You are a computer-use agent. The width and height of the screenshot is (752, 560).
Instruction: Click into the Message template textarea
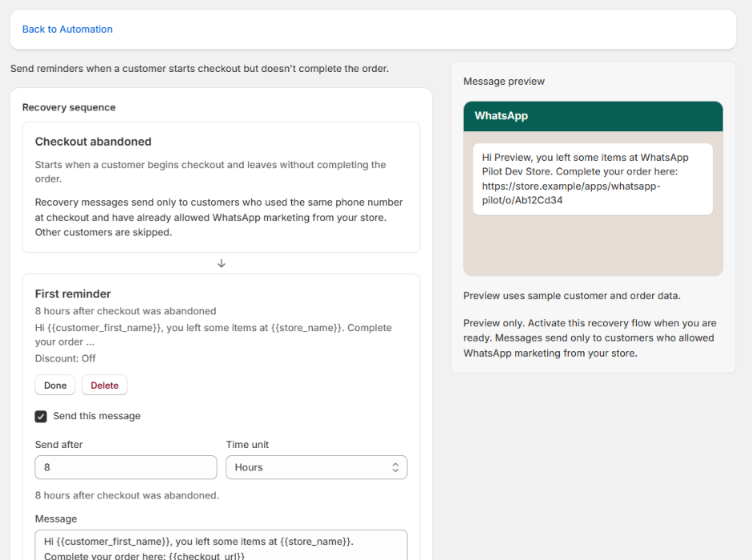[221, 545]
